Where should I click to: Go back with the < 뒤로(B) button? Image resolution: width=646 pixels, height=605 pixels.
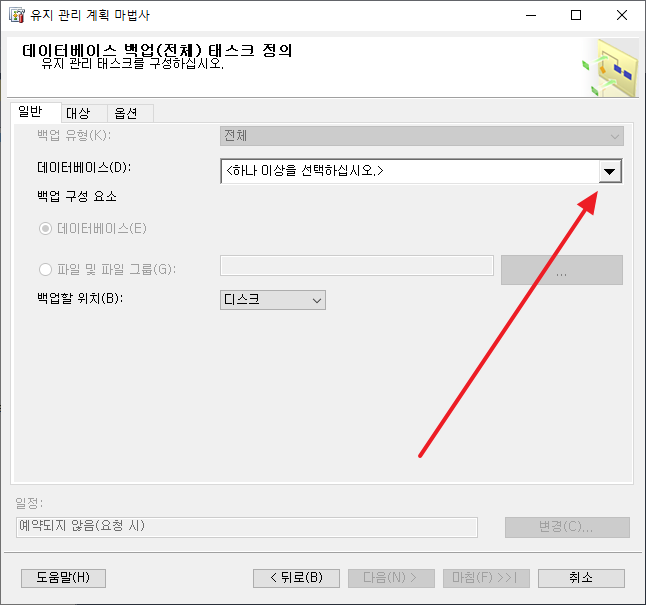point(297,578)
